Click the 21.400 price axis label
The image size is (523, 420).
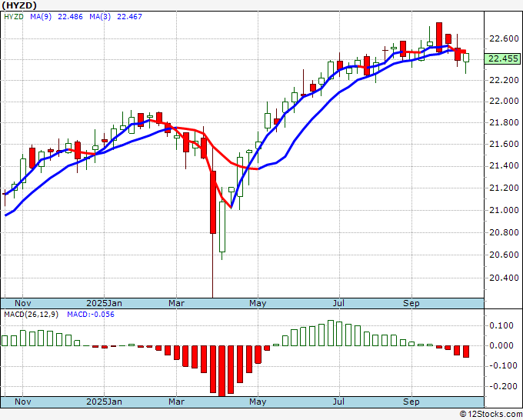504,166
